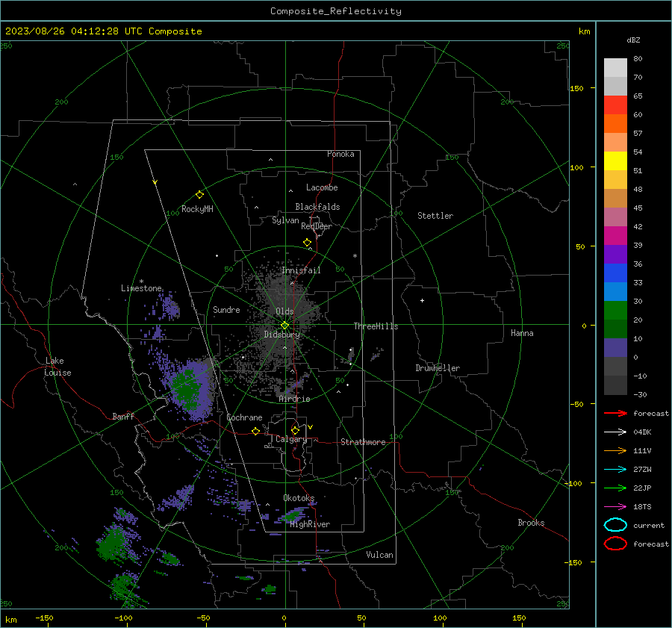Click the HighRiver city label
The height and width of the screenshot is (628, 672).
[310, 524]
